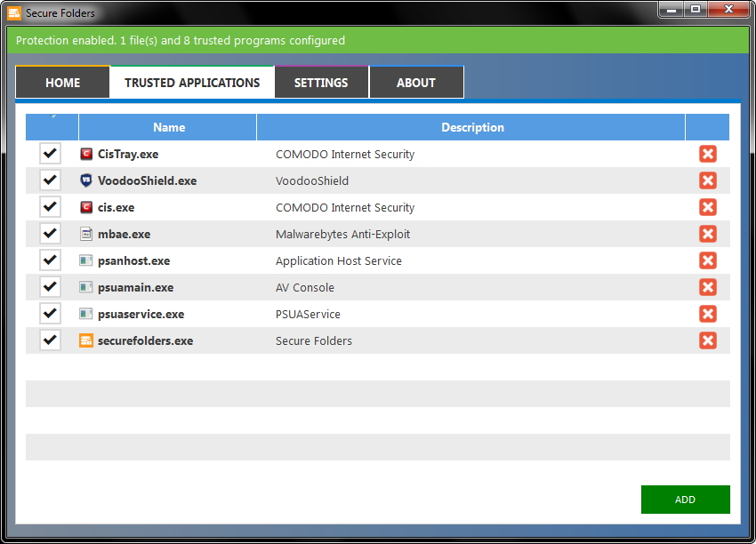The image size is (756, 544).
Task: Uncheck the VoodooShield.exe checkbox
Action: click(x=50, y=180)
